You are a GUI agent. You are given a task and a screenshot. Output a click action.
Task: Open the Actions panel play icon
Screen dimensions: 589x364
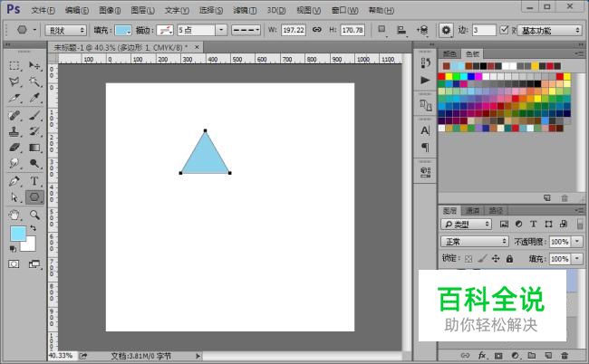click(425, 80)
